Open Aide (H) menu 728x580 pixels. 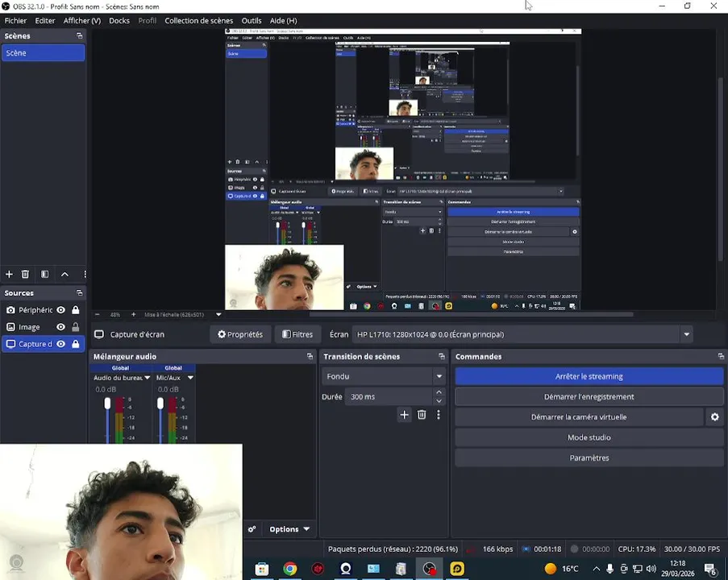tap(283, 20)
